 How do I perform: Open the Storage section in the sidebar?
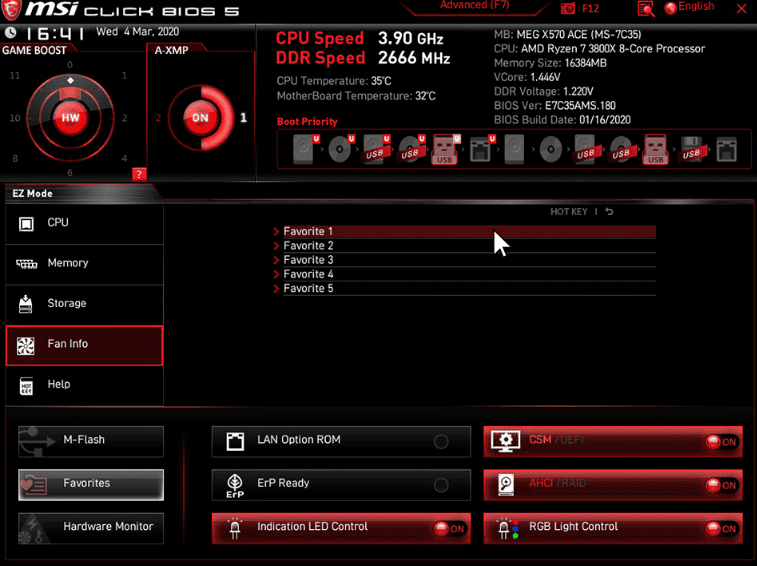pyautogui.click(x=84, y=305)
